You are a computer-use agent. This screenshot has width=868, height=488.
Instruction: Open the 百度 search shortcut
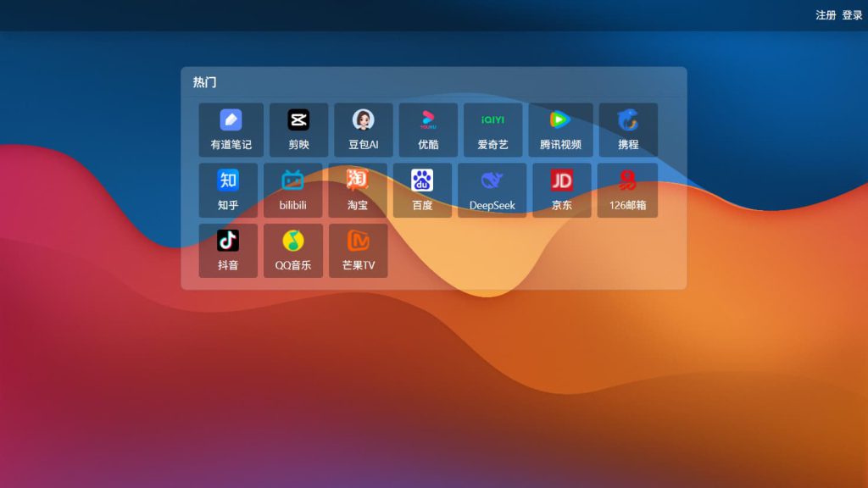pyautogui.click(x=422, y=181)
